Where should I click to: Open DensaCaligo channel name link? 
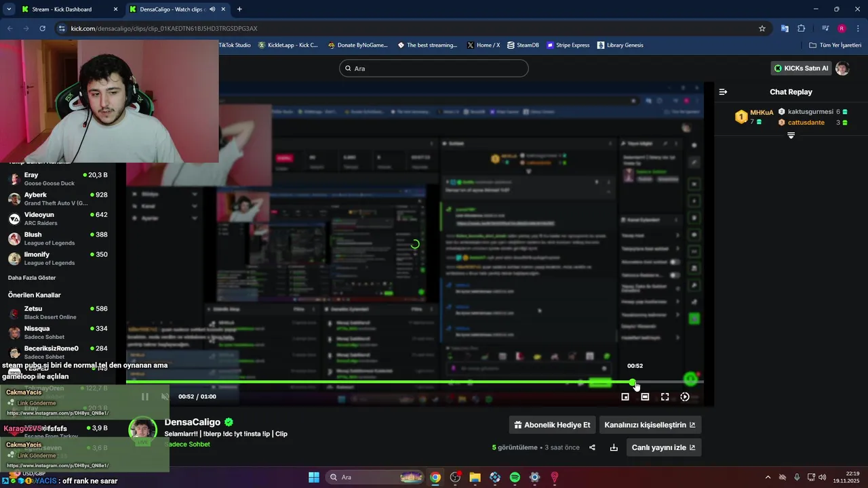click(193, 422)
